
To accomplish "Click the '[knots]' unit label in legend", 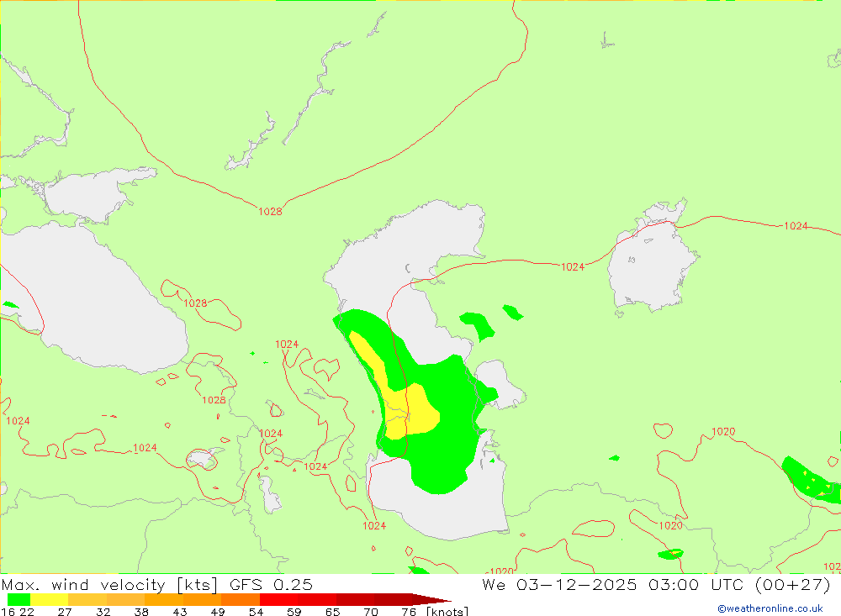I will point(447,612).
